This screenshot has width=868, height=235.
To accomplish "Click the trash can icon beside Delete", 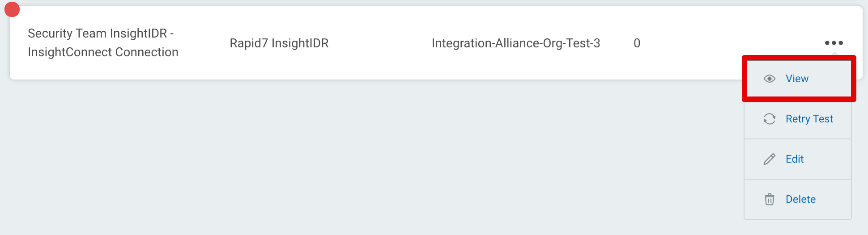I will click(x=769, y=199).
